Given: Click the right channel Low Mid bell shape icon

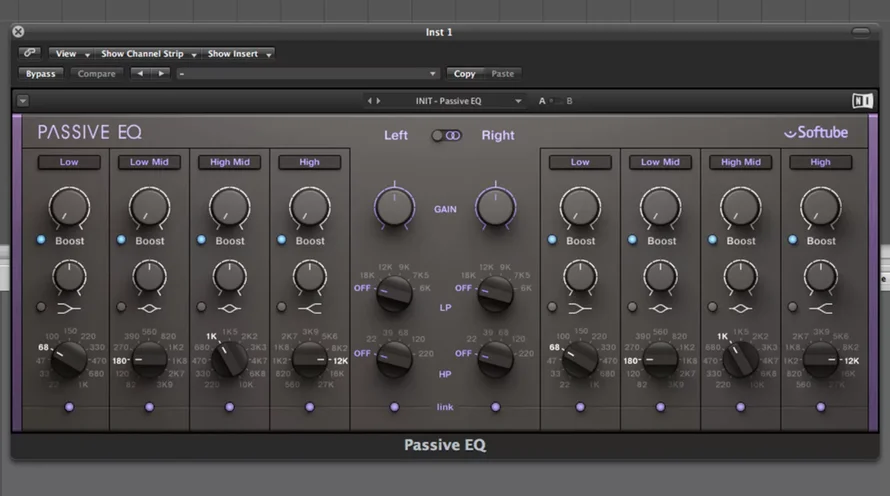Looking at the screenshot, I should click(660, 309).
